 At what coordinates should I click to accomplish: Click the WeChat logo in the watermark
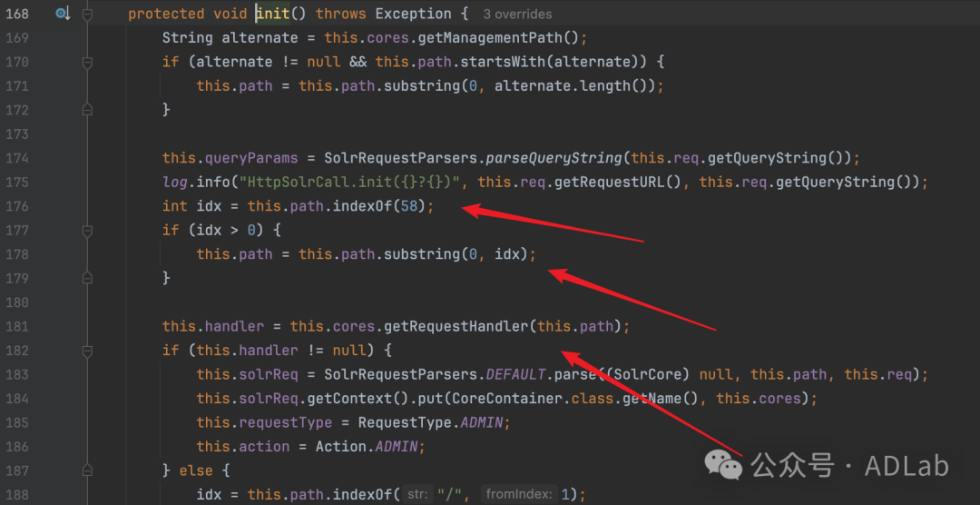pos(723,466)
